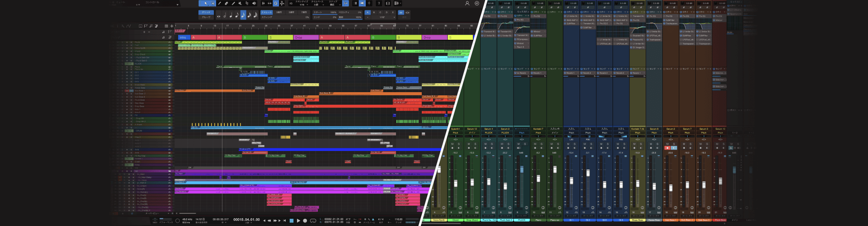Open the video player icon
The height and width of the screenshot is (226, 868).
click(387, 3)
